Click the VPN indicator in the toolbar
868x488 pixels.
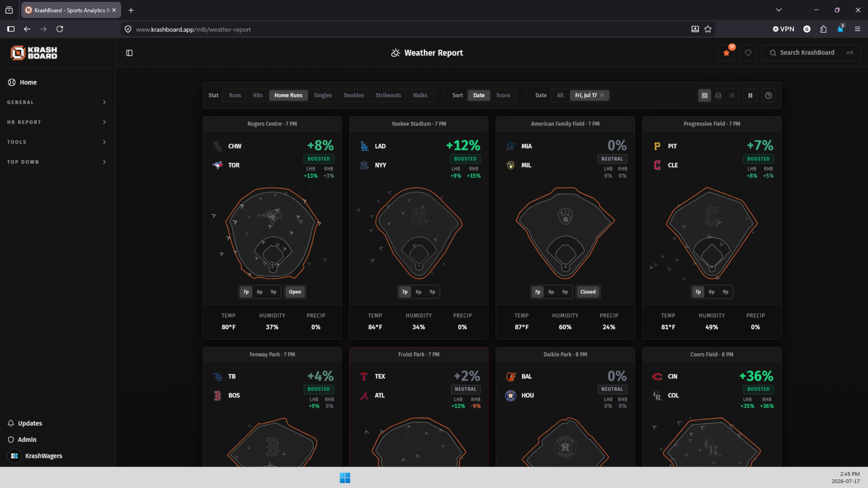click(x=783, y=29)
